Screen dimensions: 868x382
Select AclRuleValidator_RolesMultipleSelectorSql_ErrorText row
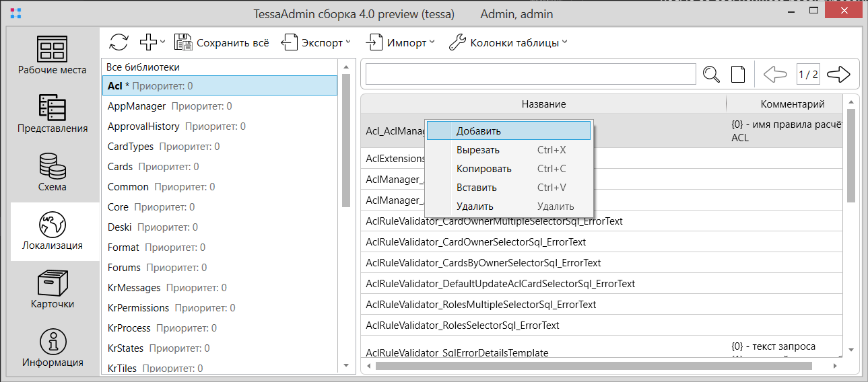[x=602, y=305]
